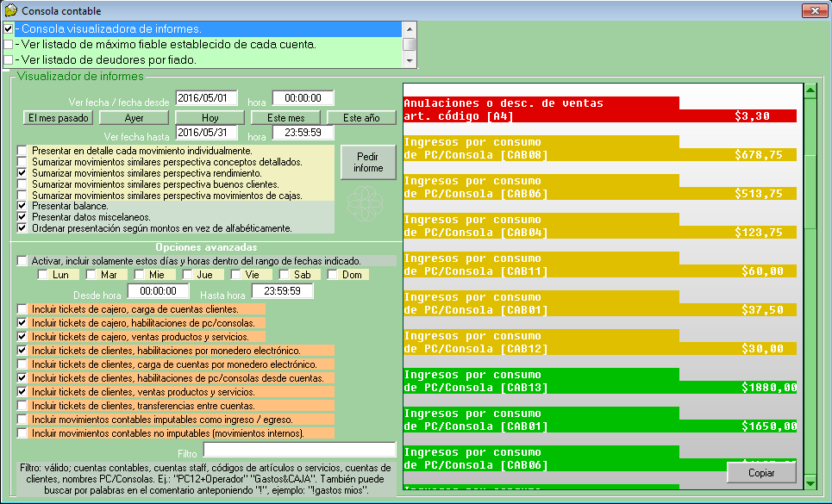Click the report vertical scrollbar thumb

pyautogui.click(x=810, y=192)
